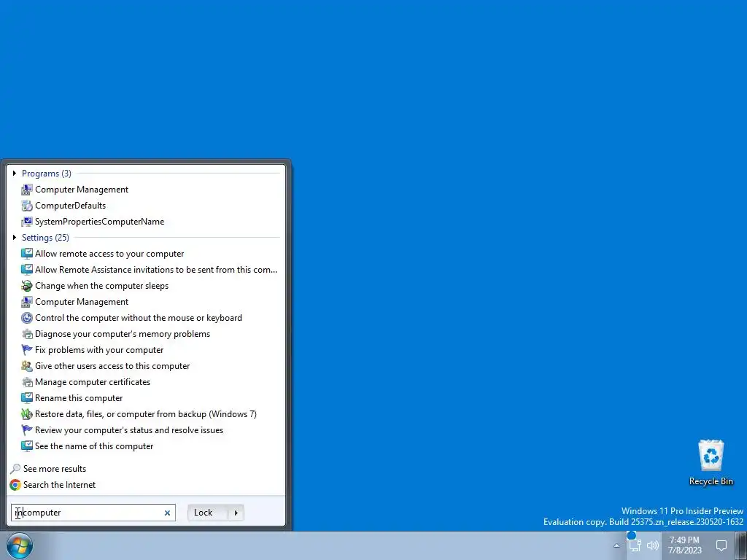Click flag icon for Review your computer's status
This screenshot has width=747, height=560.
(x=27, y=430)
